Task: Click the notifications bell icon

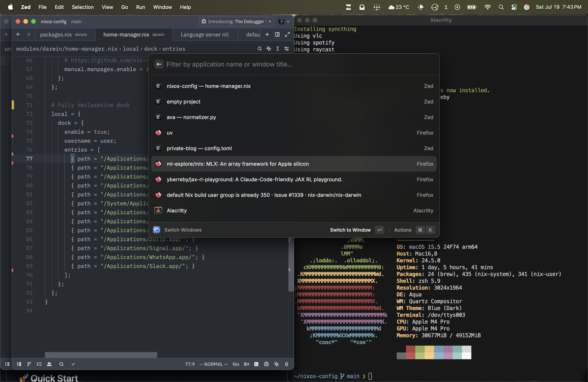Action: 287,364
